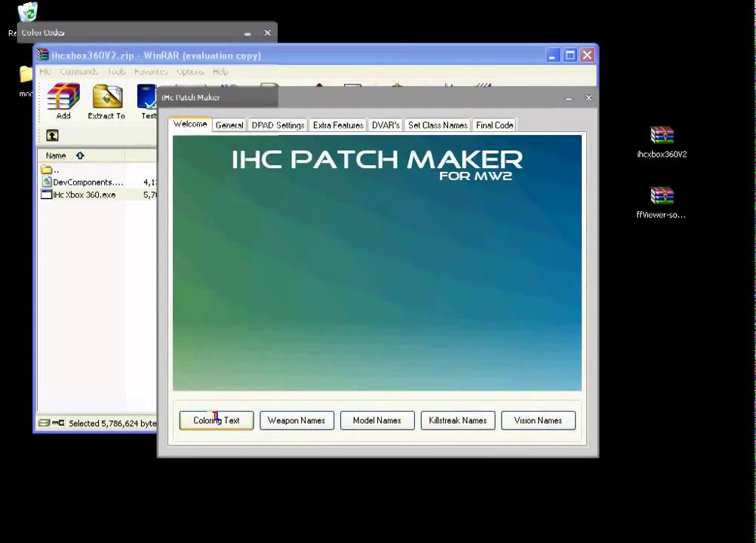The image size is (756, 543).
Task: Click the WinRAR Add toolbar icon
Action: coord(63,101)
